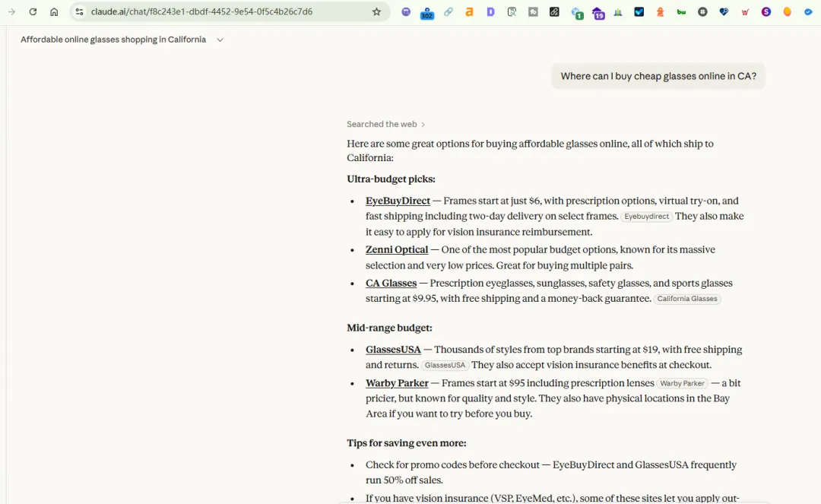821x504 pixels.
Task: Open the purple circle 'S' extension icon
Action: 766,11
